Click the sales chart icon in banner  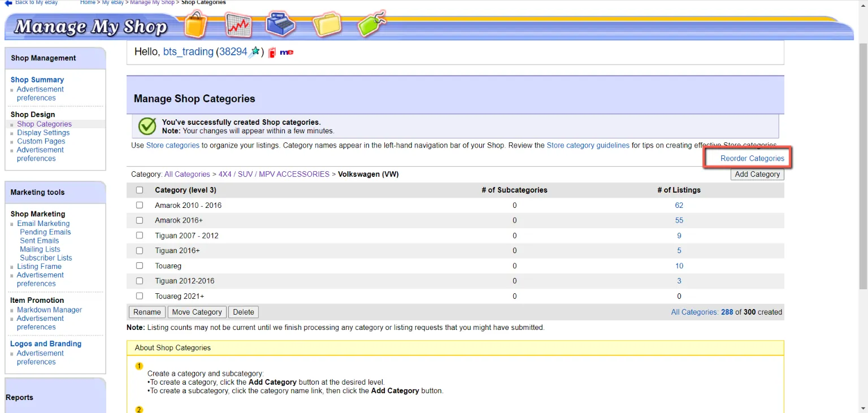tap(238, 25)
